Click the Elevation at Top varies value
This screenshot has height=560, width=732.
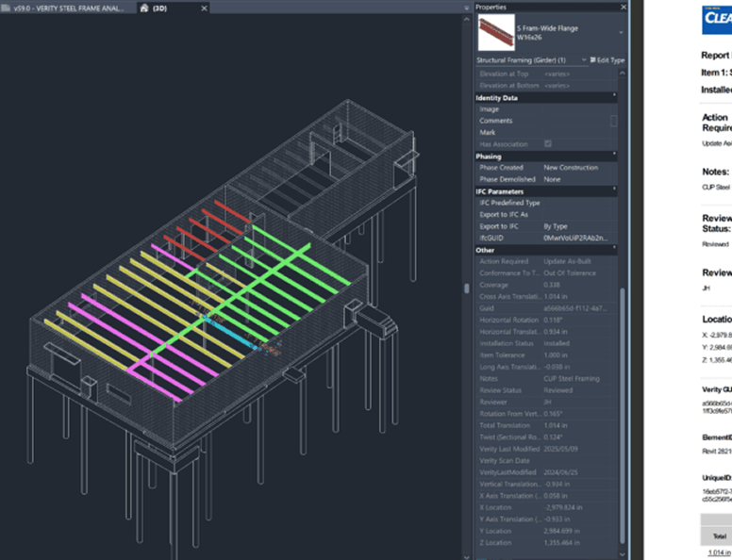tap(557, 74)
